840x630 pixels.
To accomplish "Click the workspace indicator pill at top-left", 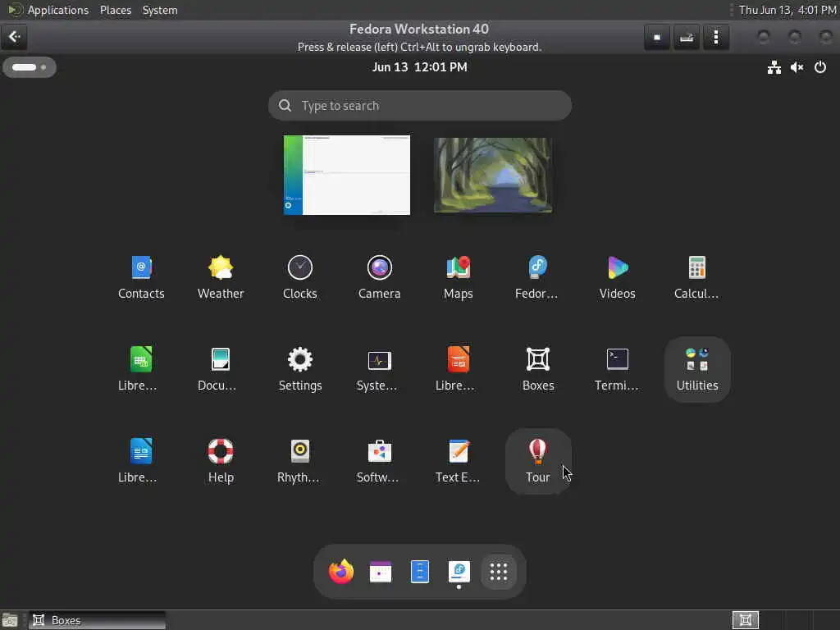I will tap(30, 67).
